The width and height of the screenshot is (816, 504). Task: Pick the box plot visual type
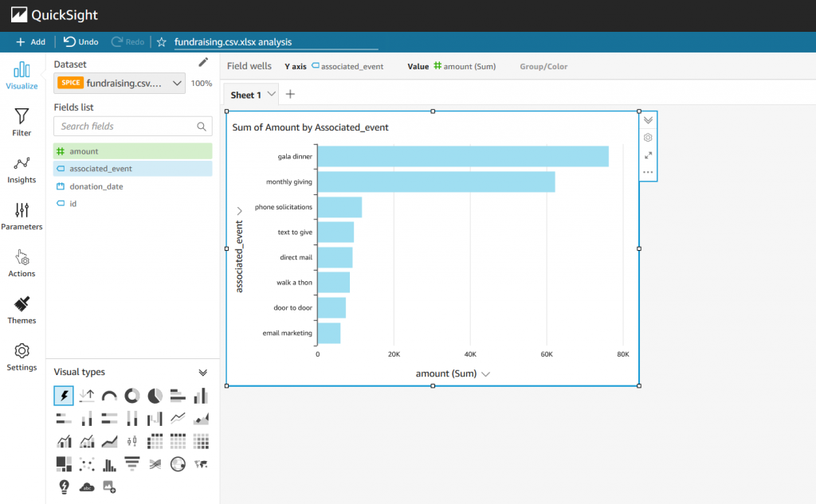[x=132, y=442]
